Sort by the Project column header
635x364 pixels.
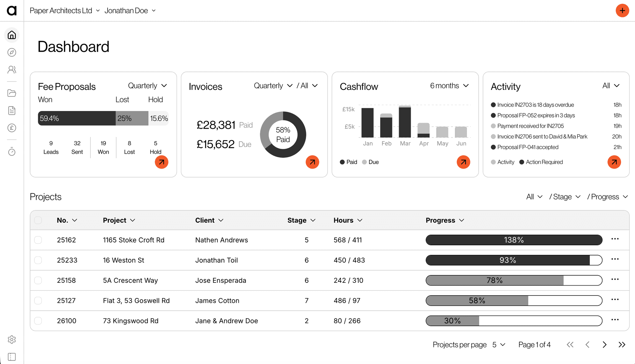click(x=119, y=220)
